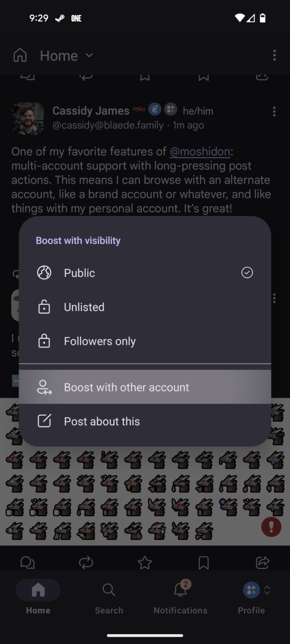Open the post's three-dot overflow menu
This screenshot has width=290, height=644.
tap(274, 111)
